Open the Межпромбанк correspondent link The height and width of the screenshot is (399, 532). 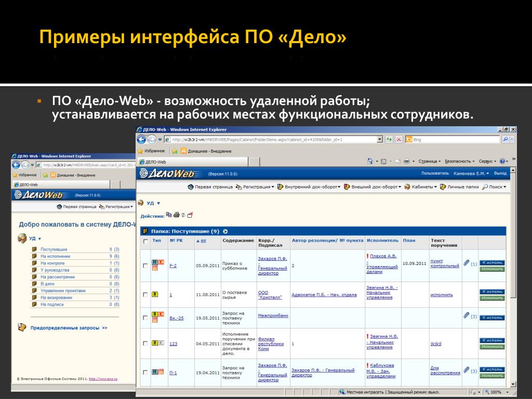[x=273, y=315]
